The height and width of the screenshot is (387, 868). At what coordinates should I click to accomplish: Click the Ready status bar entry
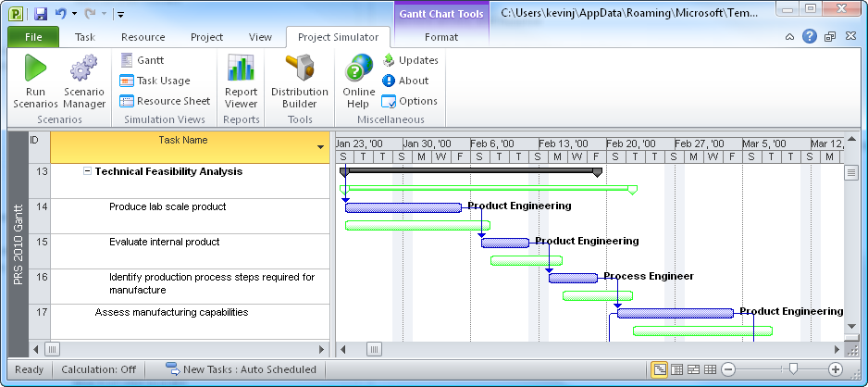click(30, 369)
